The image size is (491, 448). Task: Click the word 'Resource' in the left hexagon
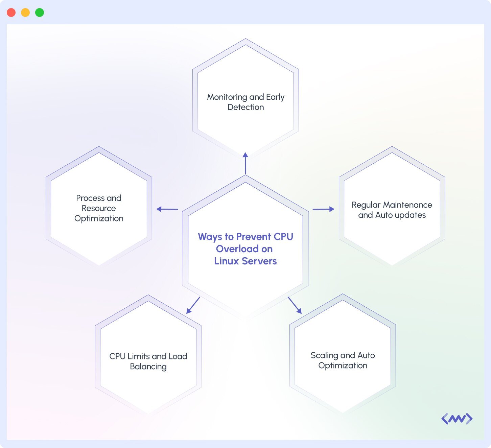(99, 208)
